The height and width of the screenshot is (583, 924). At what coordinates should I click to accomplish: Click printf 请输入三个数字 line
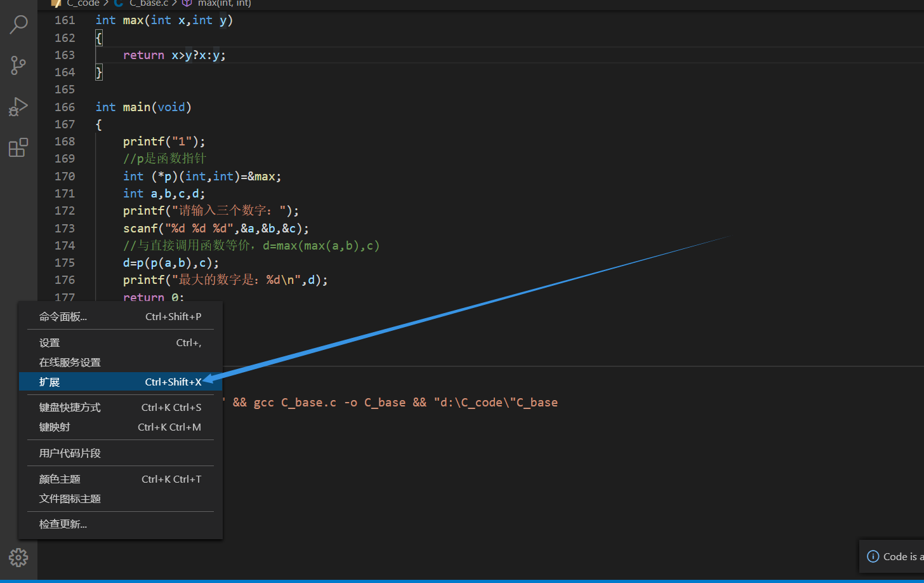click(x=211, y=210)
